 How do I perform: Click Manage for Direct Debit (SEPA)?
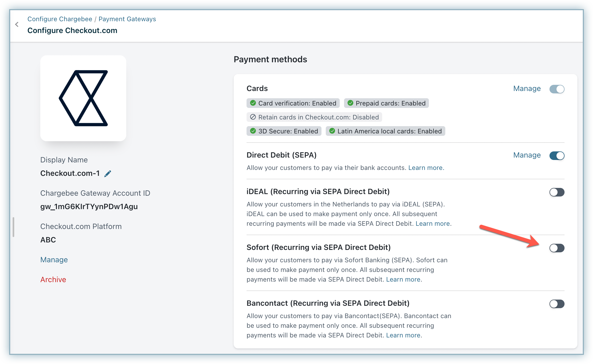527,155
